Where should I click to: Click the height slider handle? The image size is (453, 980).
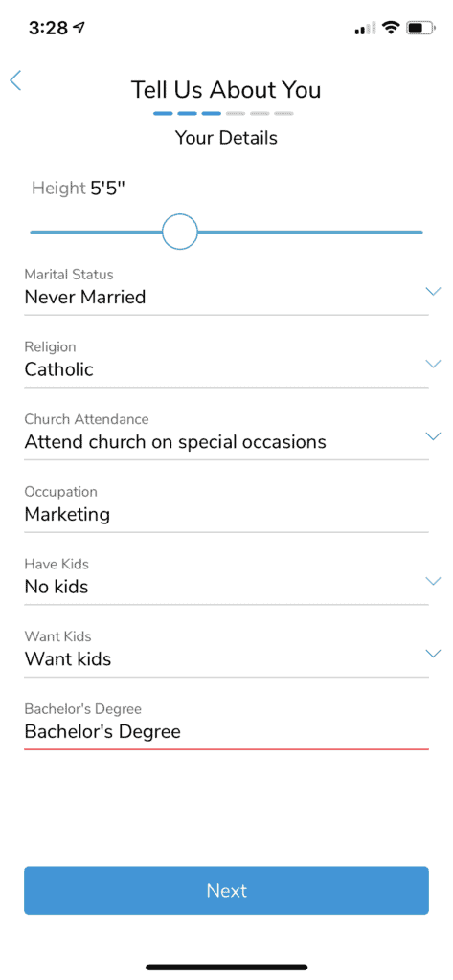(x=180, y=232)
